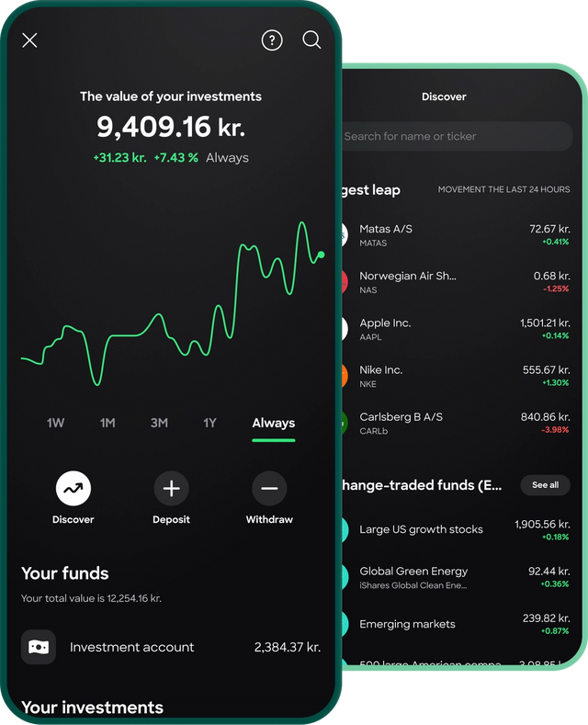Click the NKE ticker label

point(368,384)
